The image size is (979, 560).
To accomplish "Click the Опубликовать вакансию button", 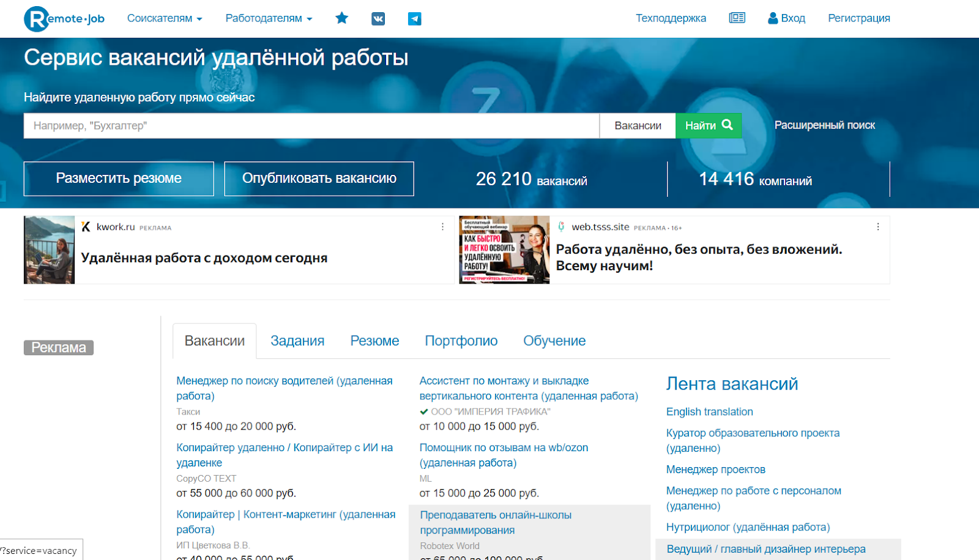I will [x=319, y=179].
